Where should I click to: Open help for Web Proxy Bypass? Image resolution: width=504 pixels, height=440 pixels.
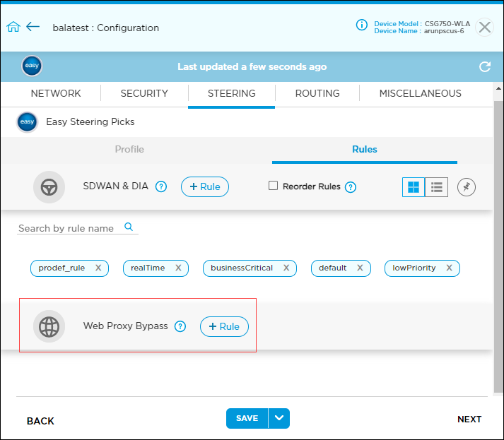pyautogui.click(x=180, y=326)
